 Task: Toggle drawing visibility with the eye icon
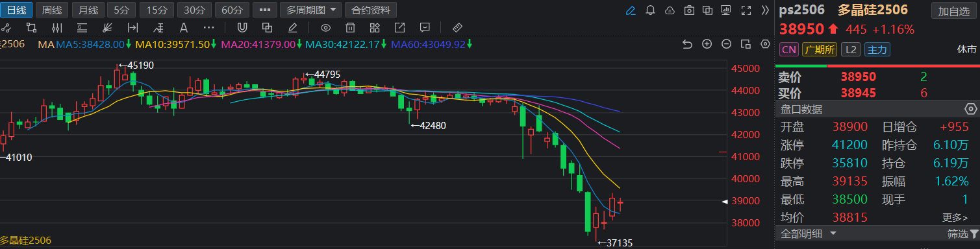[325, 27]
